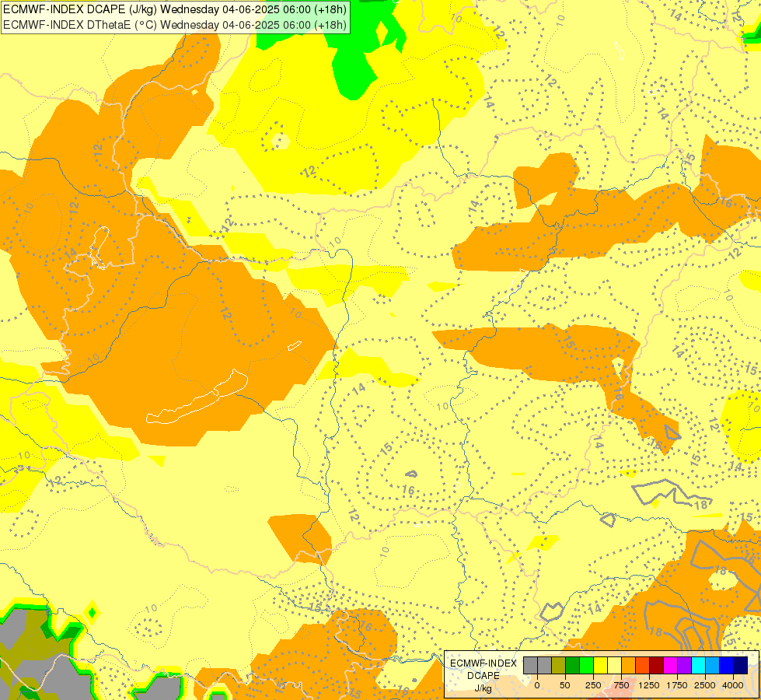
Task: Click the light blue legend swatch
Action: point(713,665)
